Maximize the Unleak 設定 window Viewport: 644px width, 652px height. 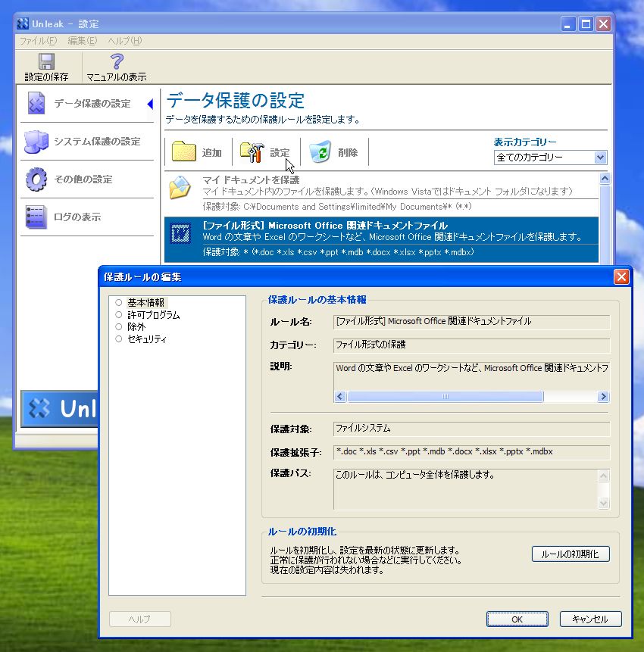(586, 24)
